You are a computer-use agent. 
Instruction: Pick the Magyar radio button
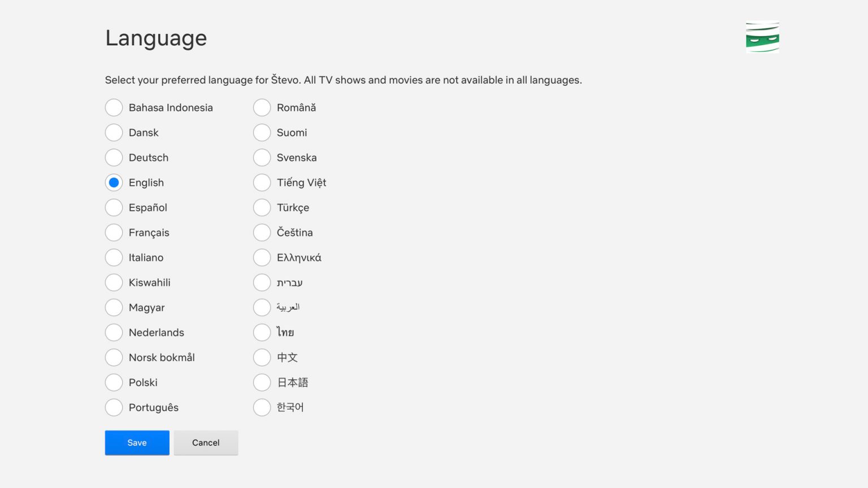[114, 307]
